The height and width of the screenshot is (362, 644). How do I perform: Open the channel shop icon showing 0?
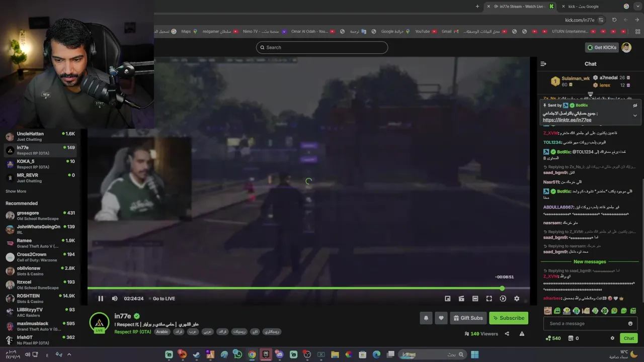(574, 338)
